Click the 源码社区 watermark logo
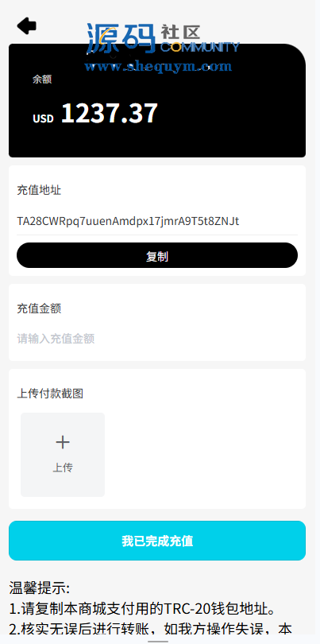The image size is (320, 644). point(163,38)
